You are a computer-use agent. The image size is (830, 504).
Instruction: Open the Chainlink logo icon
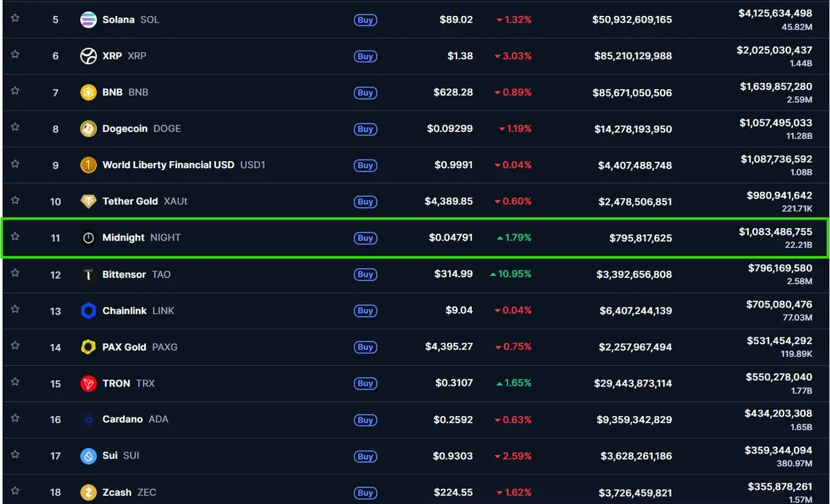(89, 311)
